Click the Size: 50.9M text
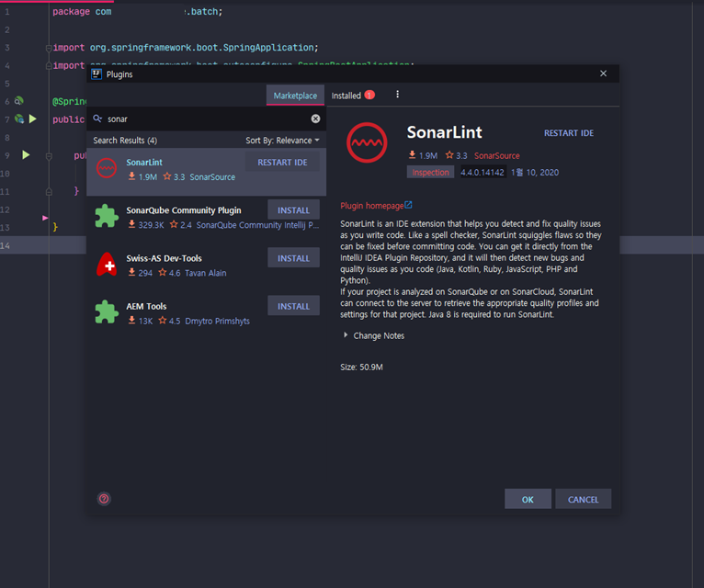This screenshot has height=588, width=704. point(361,367)
